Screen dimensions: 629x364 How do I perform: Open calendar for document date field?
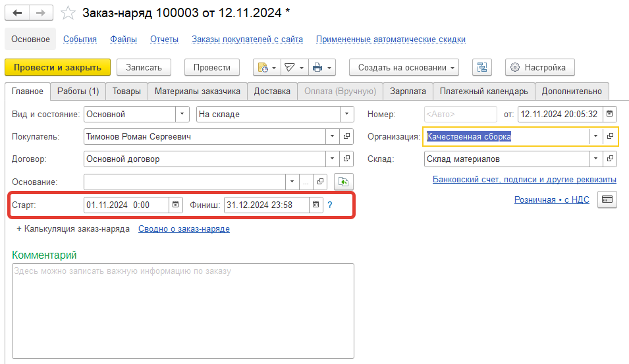609,114
